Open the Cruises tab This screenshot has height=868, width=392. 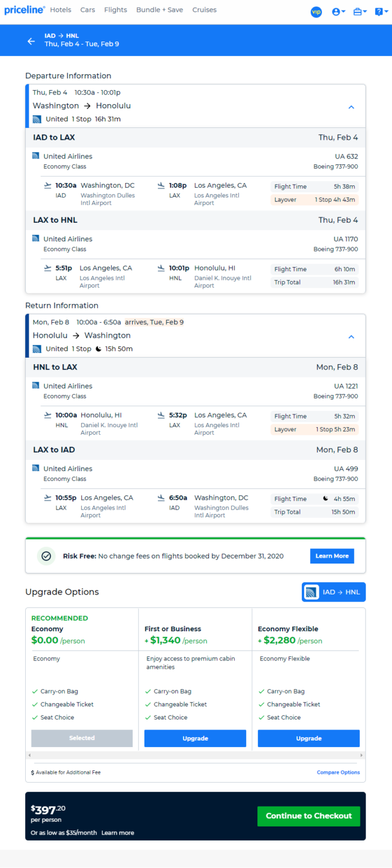[x=204, y=10]
